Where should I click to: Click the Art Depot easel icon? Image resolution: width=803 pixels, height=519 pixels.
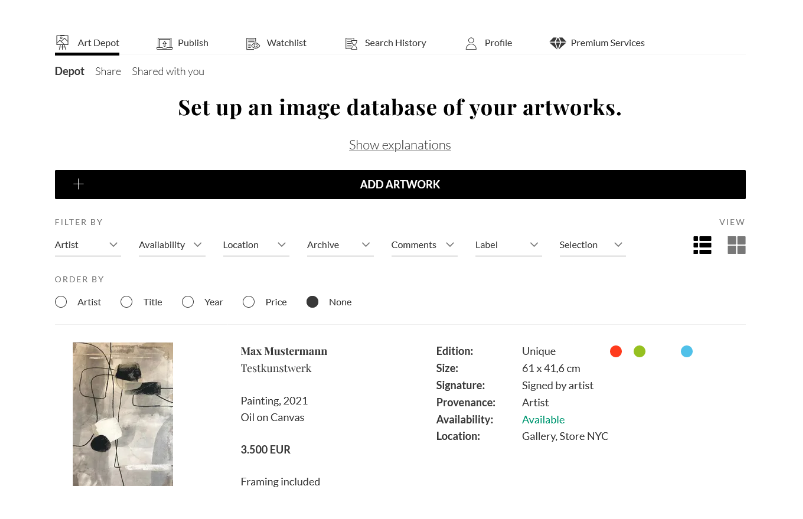pyautogui.click(x=62, y=43)
